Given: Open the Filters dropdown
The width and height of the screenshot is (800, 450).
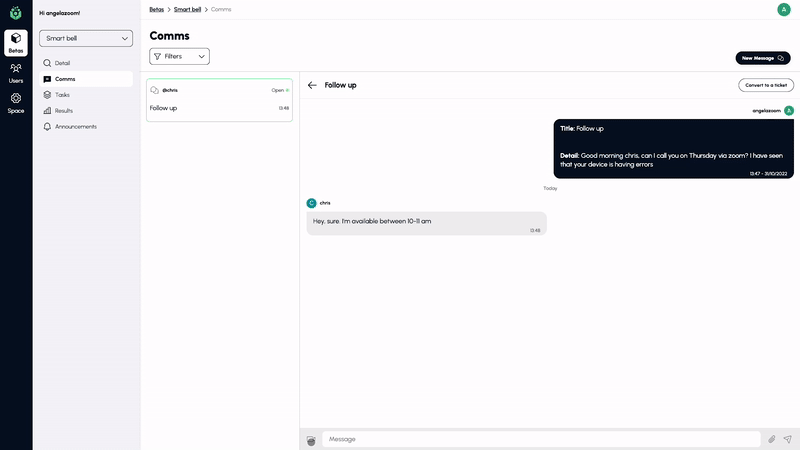Looking at the screenshot, I should (x=179, y=57).
